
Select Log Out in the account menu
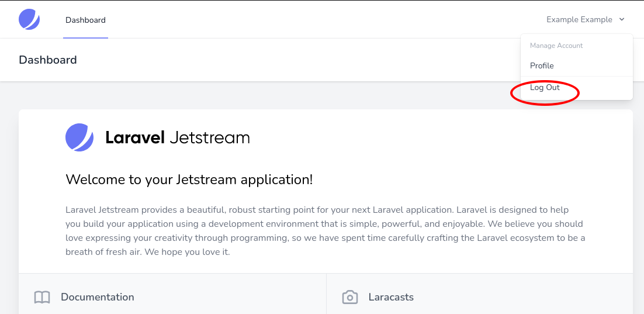[x=577, y=88]
